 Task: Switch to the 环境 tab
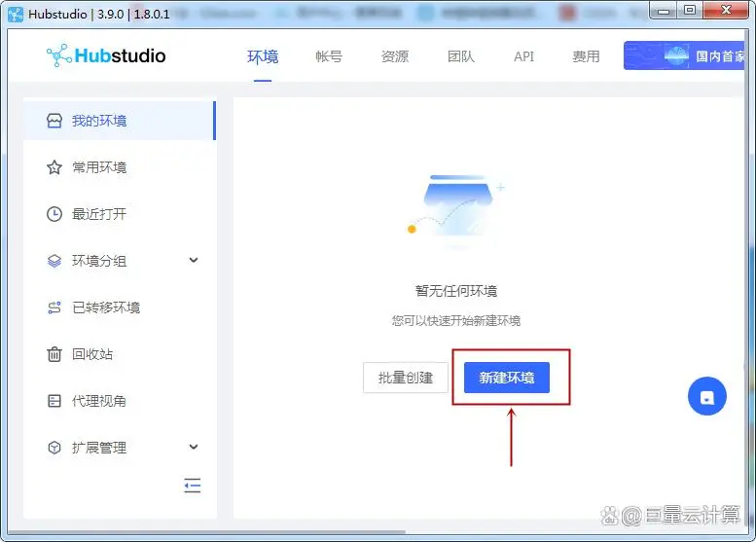[x=263, y=56]
